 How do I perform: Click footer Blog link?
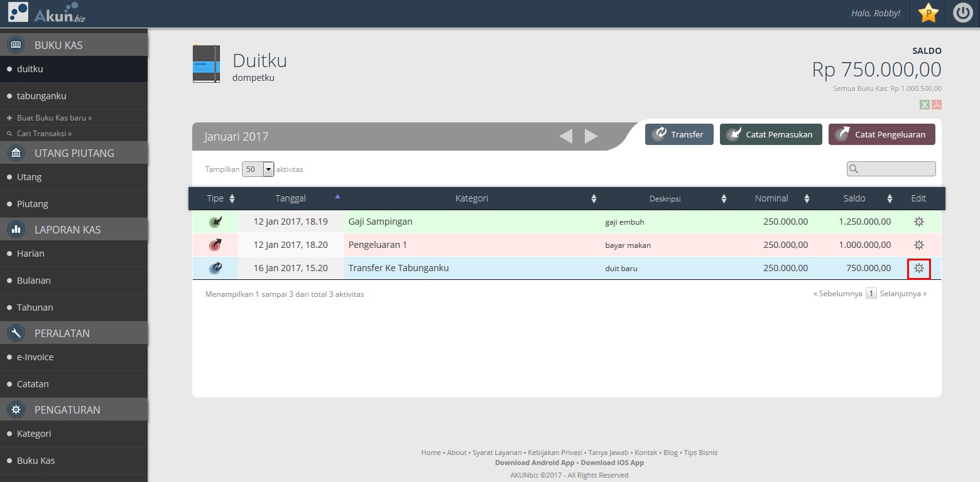670,453
